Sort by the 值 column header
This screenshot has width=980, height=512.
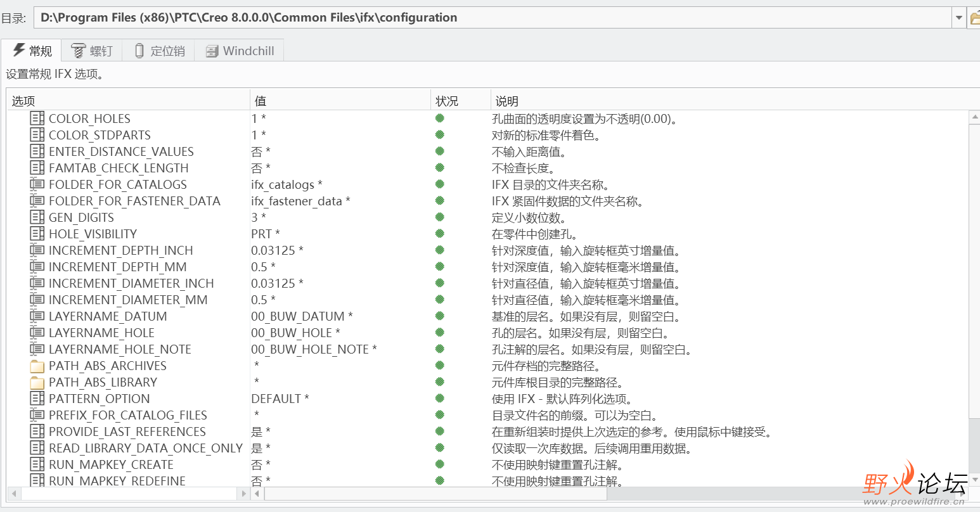point(340,101)
